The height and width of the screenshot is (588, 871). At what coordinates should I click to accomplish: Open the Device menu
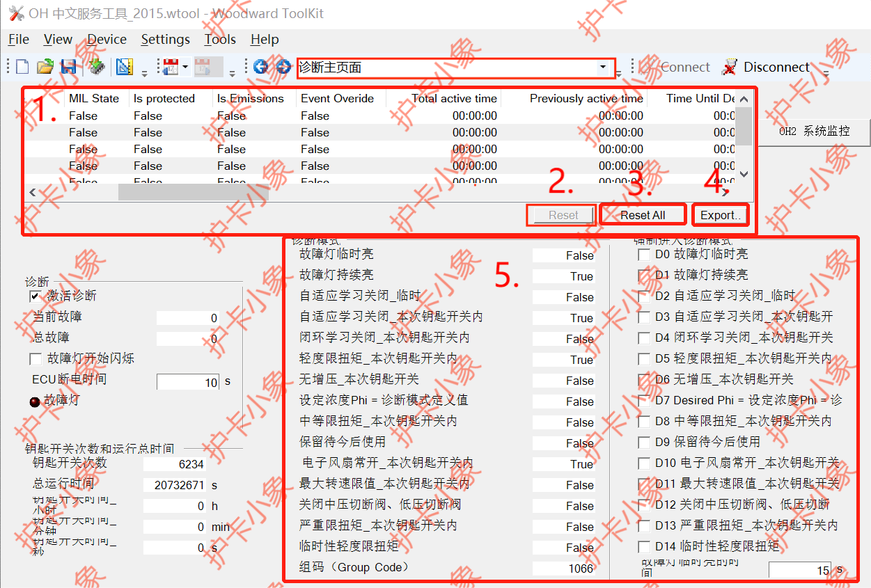[x=107, y=40]
